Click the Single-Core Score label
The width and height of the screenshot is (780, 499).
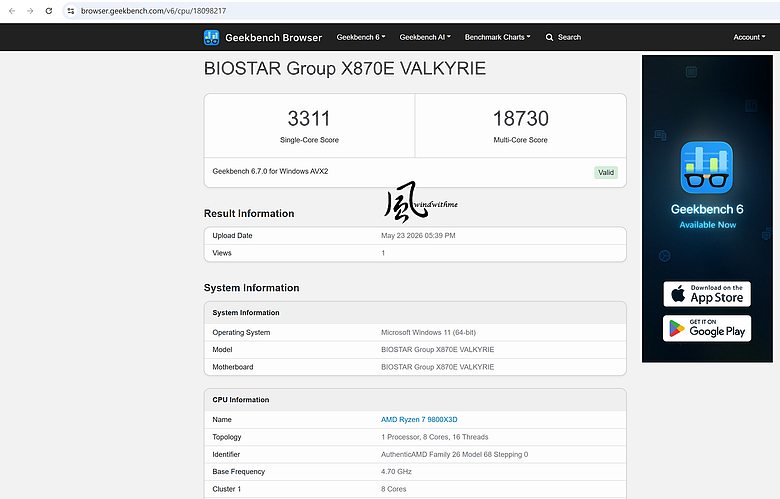[x=309, y=140]
